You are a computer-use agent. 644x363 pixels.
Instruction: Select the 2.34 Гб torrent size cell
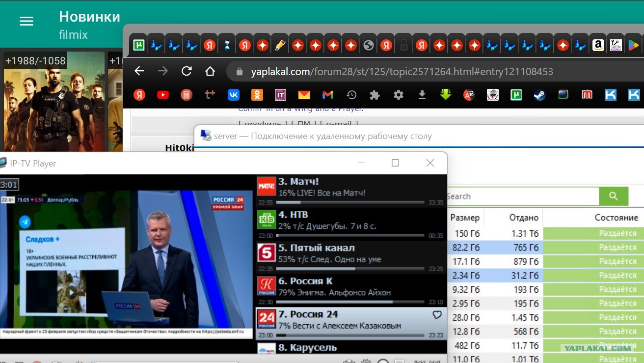tap(466, 276)
